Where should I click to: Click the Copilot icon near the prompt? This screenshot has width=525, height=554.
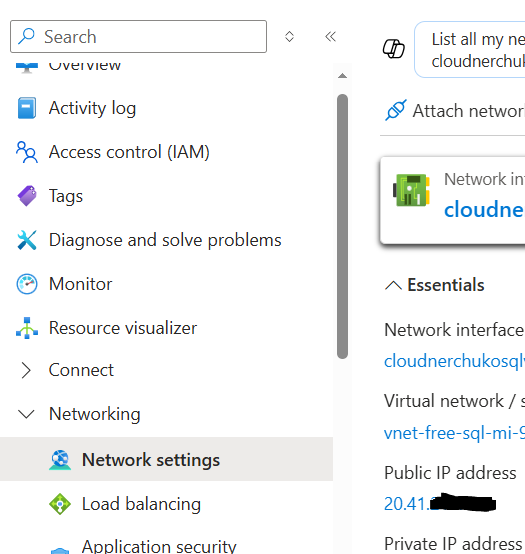[394, 49]
